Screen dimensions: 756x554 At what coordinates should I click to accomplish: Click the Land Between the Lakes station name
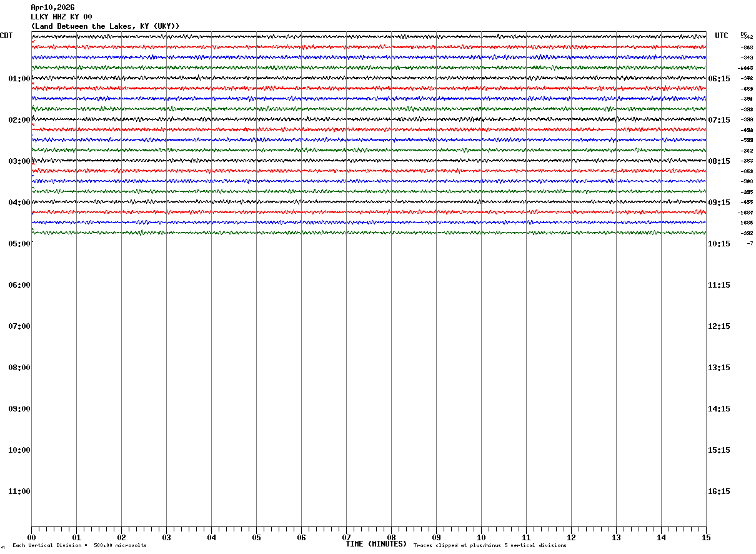(x=105, y=26)
